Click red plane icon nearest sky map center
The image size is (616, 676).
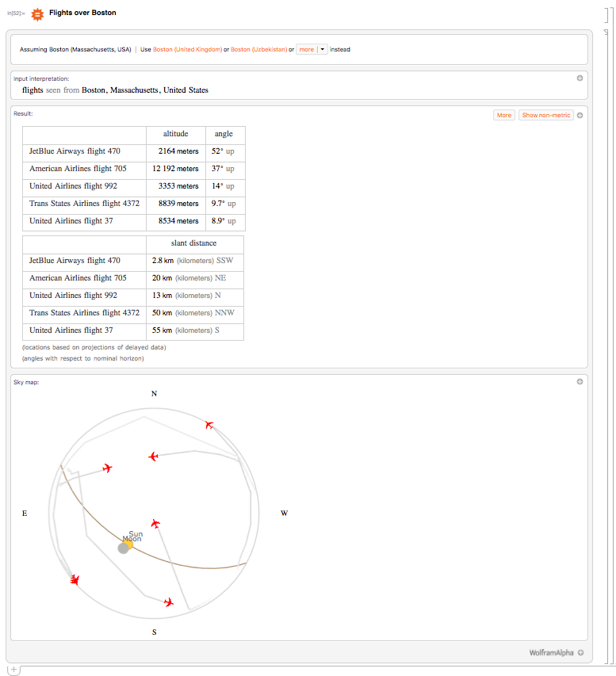pos(155,524)
